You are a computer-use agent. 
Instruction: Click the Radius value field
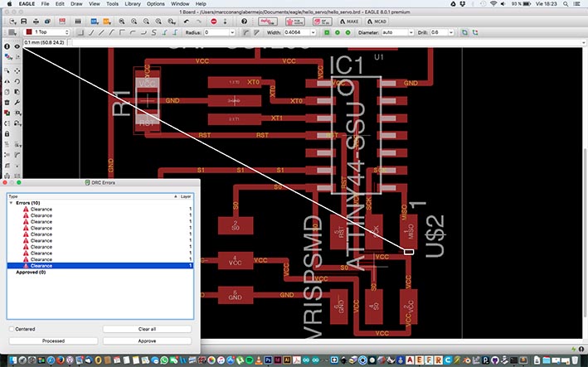[216, 32]
